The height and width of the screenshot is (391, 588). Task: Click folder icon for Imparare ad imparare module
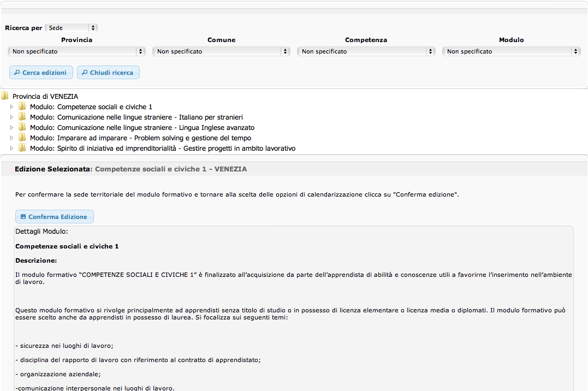22,138
